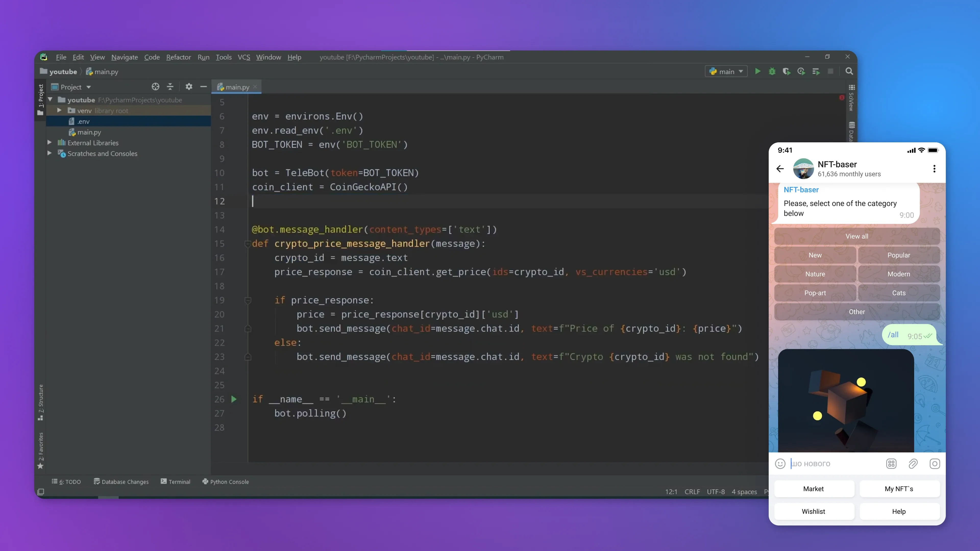Expand External Libraries tree node
Image resolution: width=980 pixels, height=551 pixels.
(50, 143)
